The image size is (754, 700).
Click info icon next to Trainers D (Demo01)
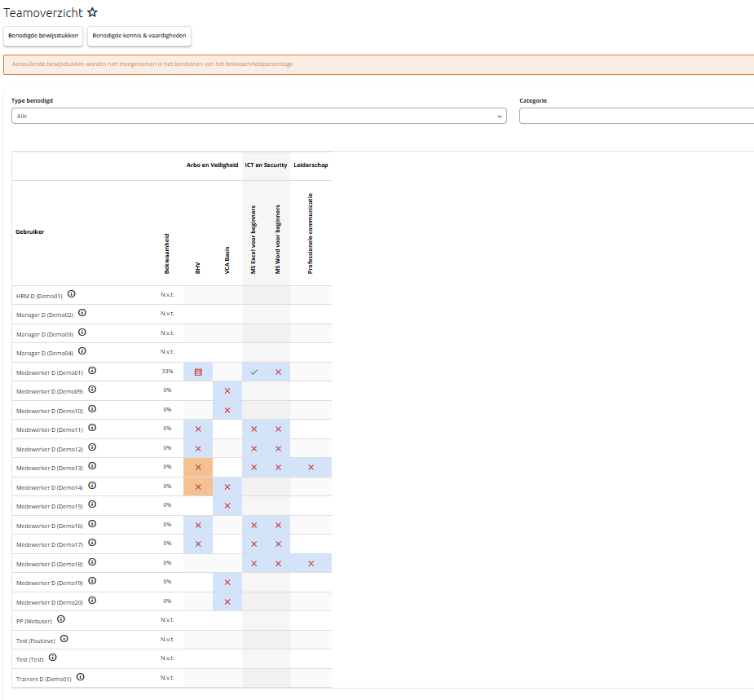point(81,677)
